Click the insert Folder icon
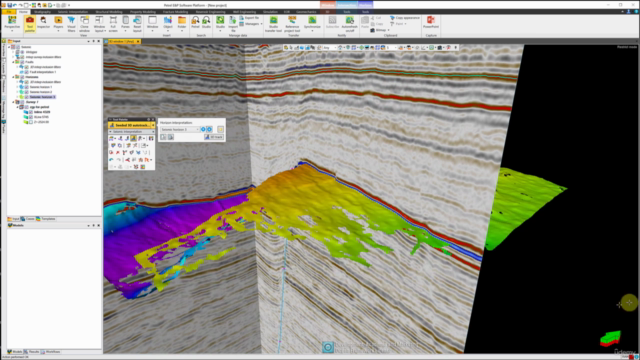The width and height of the screenshot is (640, 360). pos(182,24)
